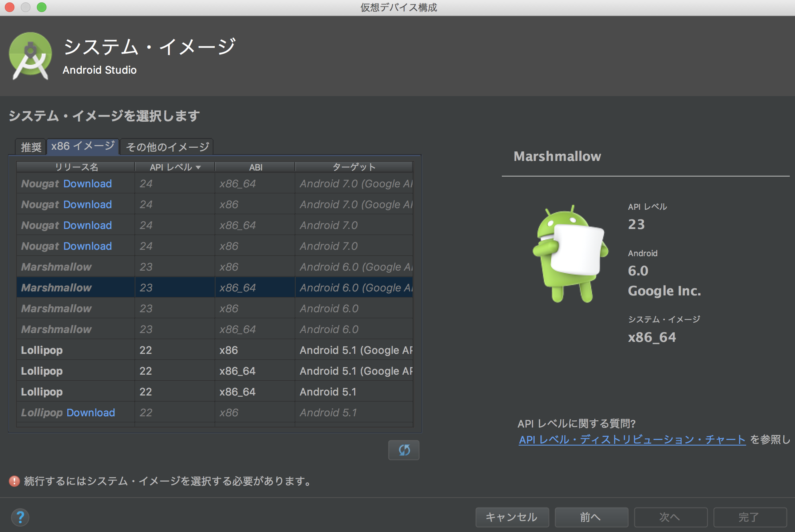Sort the table by ABI column

(255, 167)
